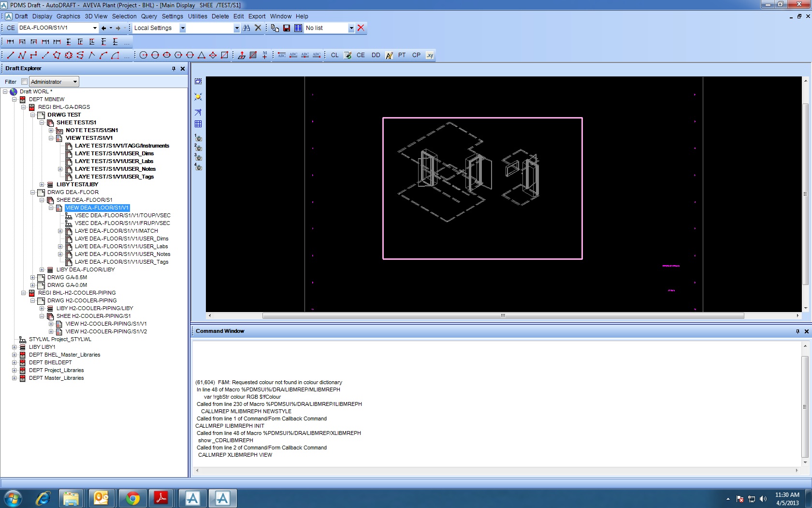
Task: Open the Local Settings dropdown
Action: [x=183, y=28]
